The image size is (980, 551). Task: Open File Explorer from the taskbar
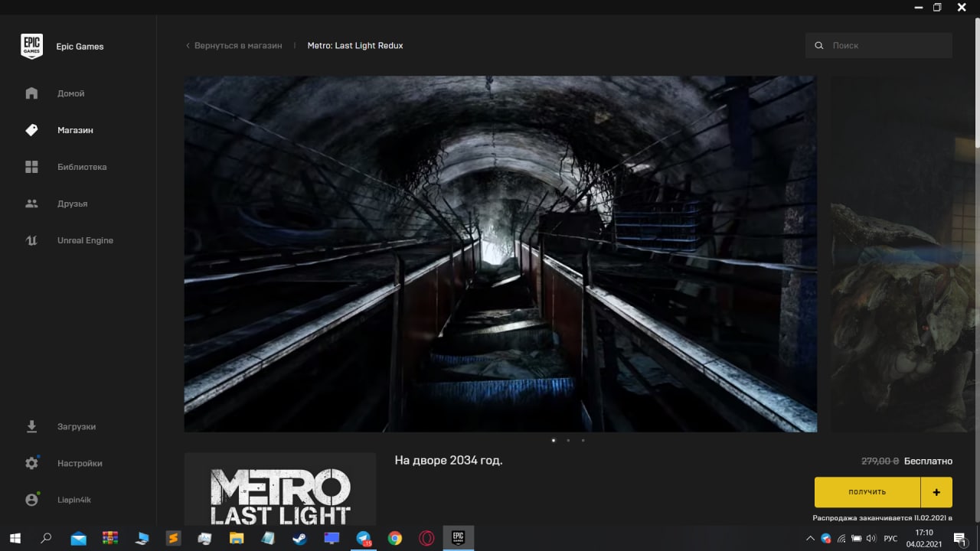pyautogui.click(x=237, y=538)
